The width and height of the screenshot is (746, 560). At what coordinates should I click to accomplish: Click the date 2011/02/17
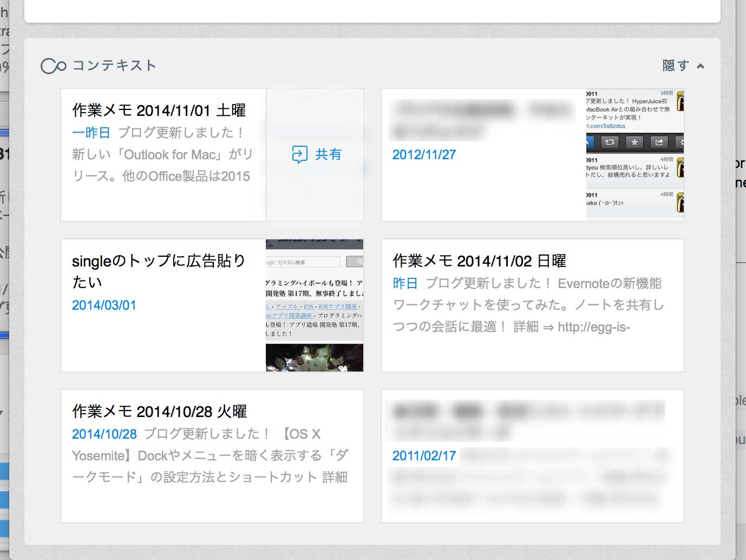click(x=424, y=456)
